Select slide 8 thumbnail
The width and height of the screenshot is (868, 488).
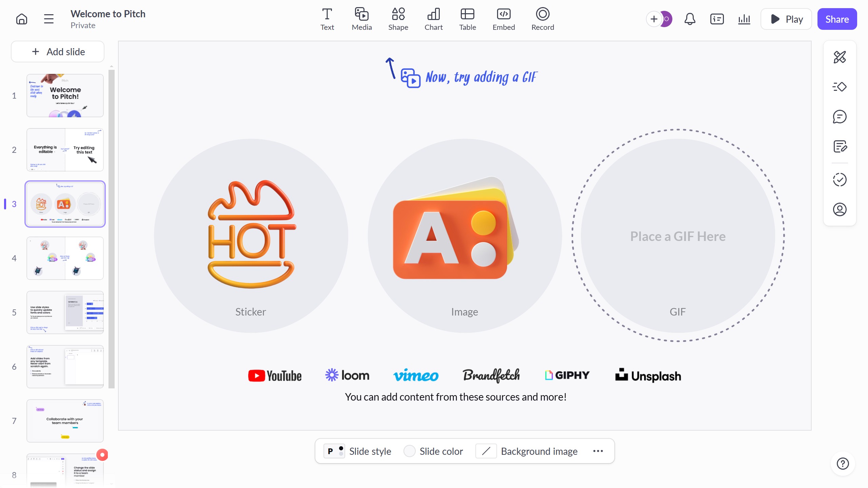[x=65, y=471]
